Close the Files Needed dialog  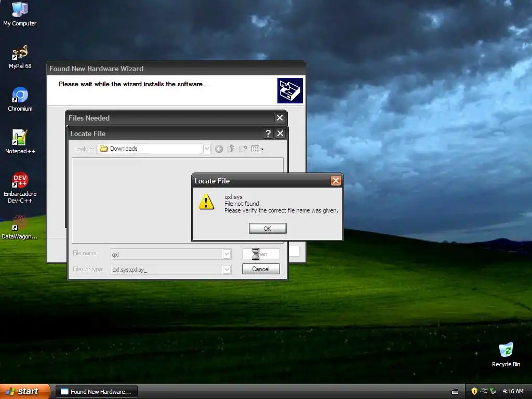[x=280, y=118]
